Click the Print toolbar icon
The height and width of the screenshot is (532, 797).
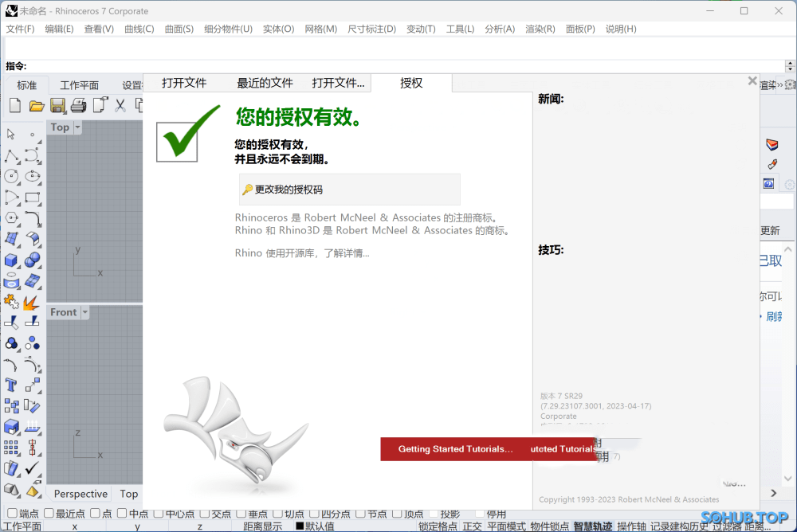pyautogui.click(x=79, y=104)
